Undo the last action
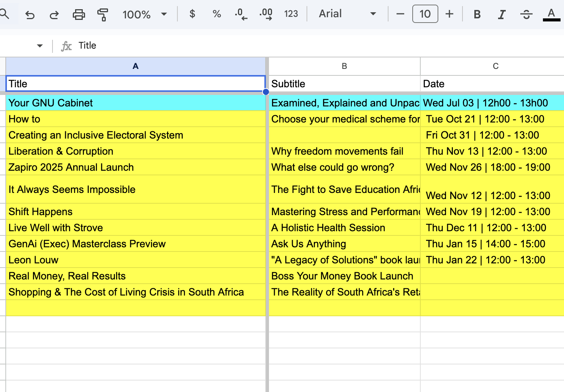 tap(30, 14)
